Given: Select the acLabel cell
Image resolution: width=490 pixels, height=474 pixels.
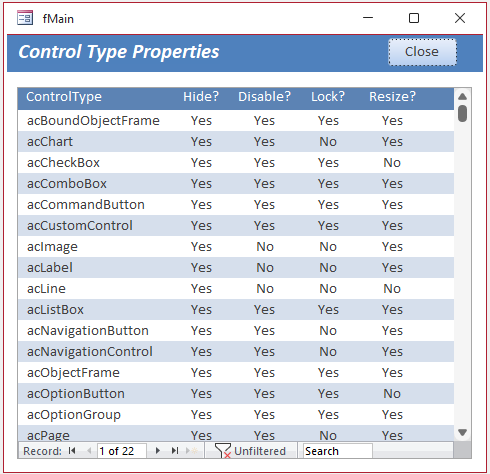Looking at the screenshot, I should tap(50, 268).
